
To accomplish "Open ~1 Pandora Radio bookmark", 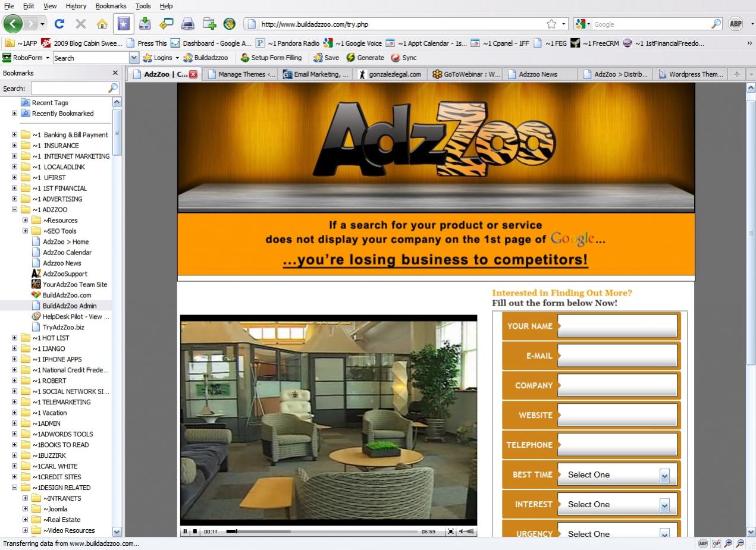I will pos(288,43).
